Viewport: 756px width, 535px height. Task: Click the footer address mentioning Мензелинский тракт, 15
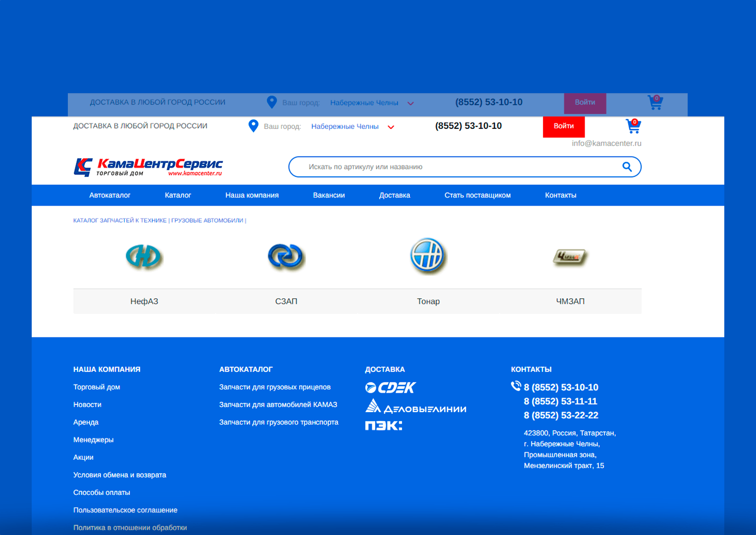pyautogui.click(x=570, y=449)
